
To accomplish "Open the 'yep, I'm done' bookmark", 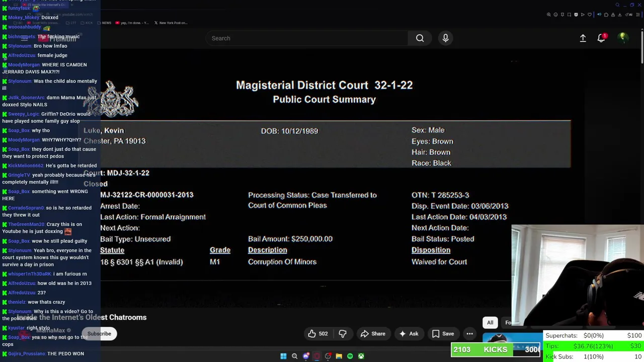I will (132, 23).
